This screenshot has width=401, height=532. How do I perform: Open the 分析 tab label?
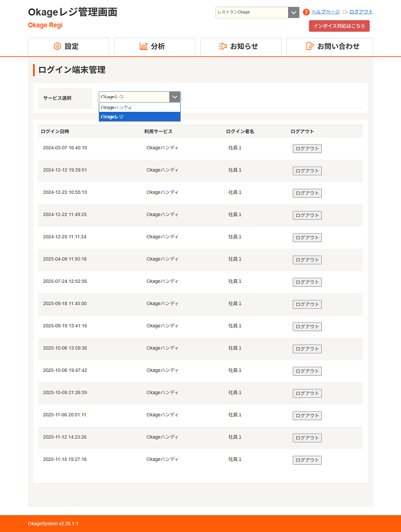[x=158, y=47]
